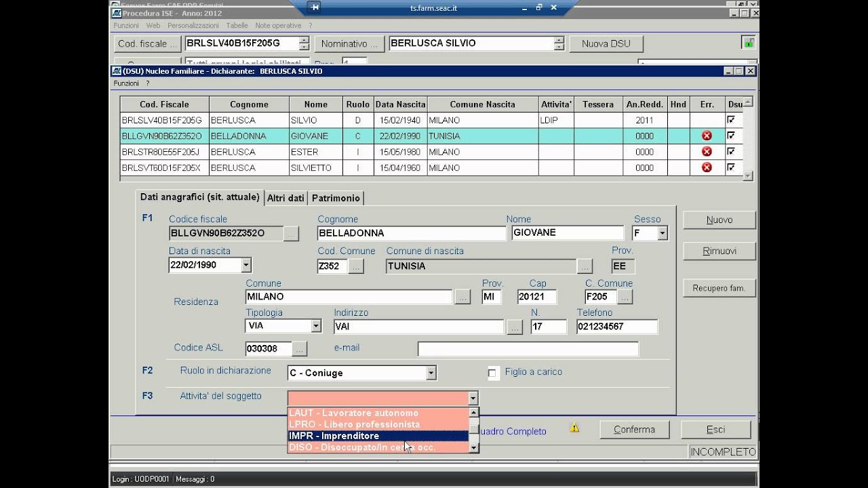Open the Codice ASL lookup ellipsis button

(x=299, y=349)
